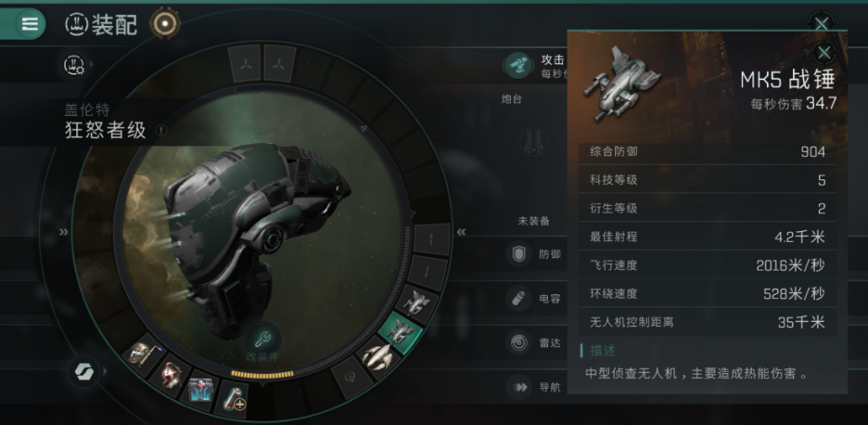Click the 雷达 radar icon
The height and width of the screenshot is (425, 868).
518,343
